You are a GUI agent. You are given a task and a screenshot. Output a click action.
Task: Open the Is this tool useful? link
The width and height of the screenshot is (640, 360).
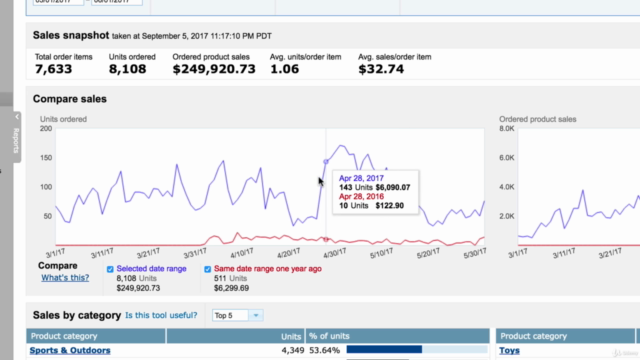(161, 315)
